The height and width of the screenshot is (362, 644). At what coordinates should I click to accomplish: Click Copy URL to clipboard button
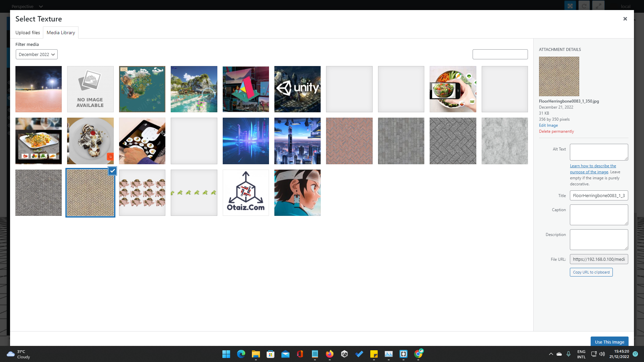click(591, 272)
